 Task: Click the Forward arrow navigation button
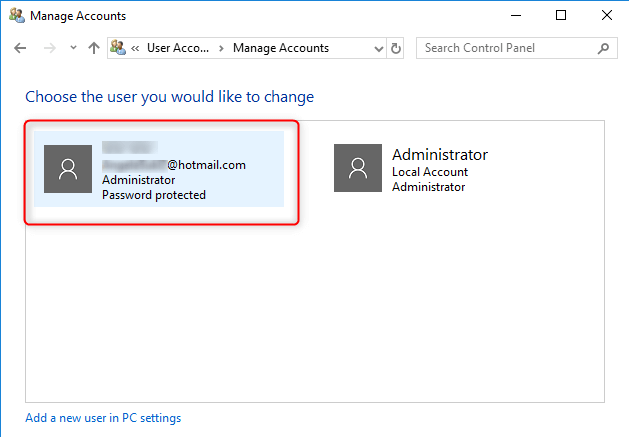47,48
